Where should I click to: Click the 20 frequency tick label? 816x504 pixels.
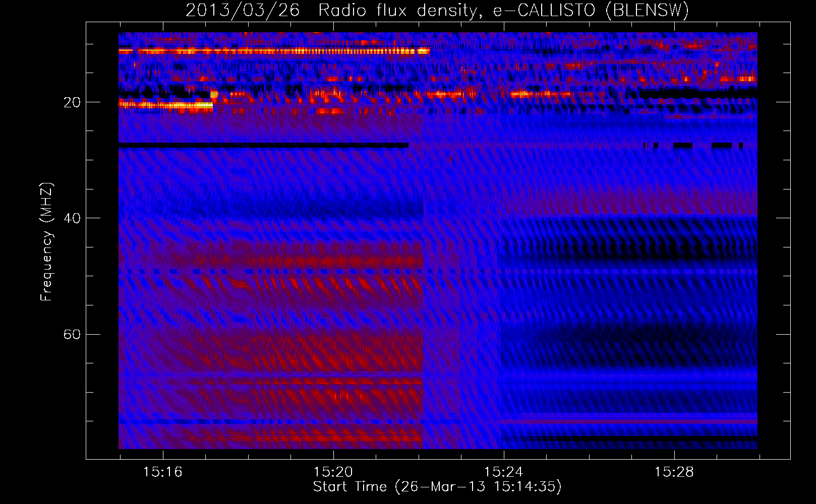click(x=72, y=102)
